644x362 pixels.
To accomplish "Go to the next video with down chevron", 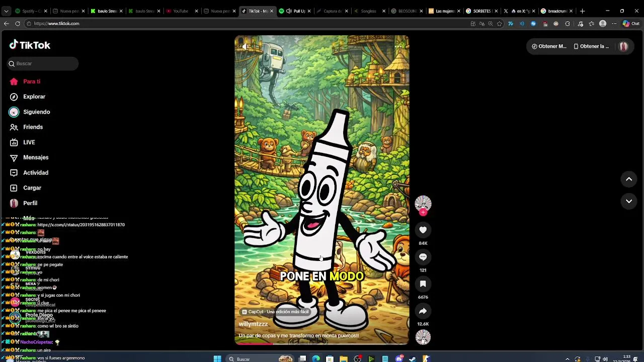I will [628, 201].
